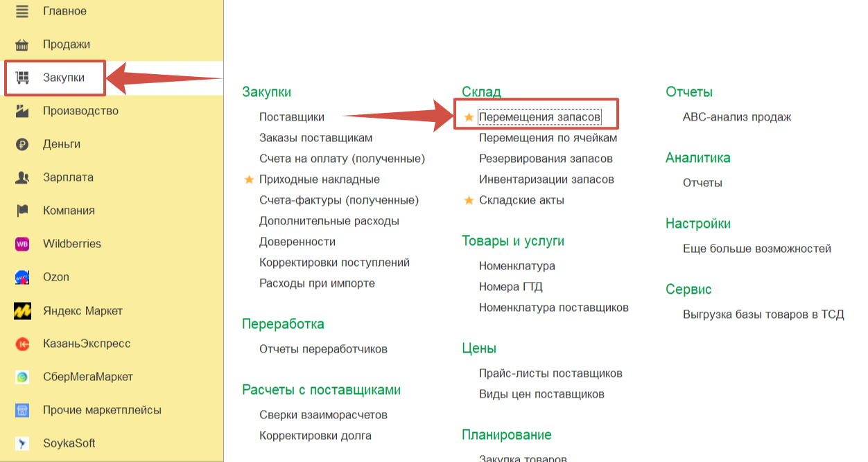Click the КазаньЭкспресс logo icon
Image resolution: width=868 pixels, height=462 pixels.
(x=22, y=344)
